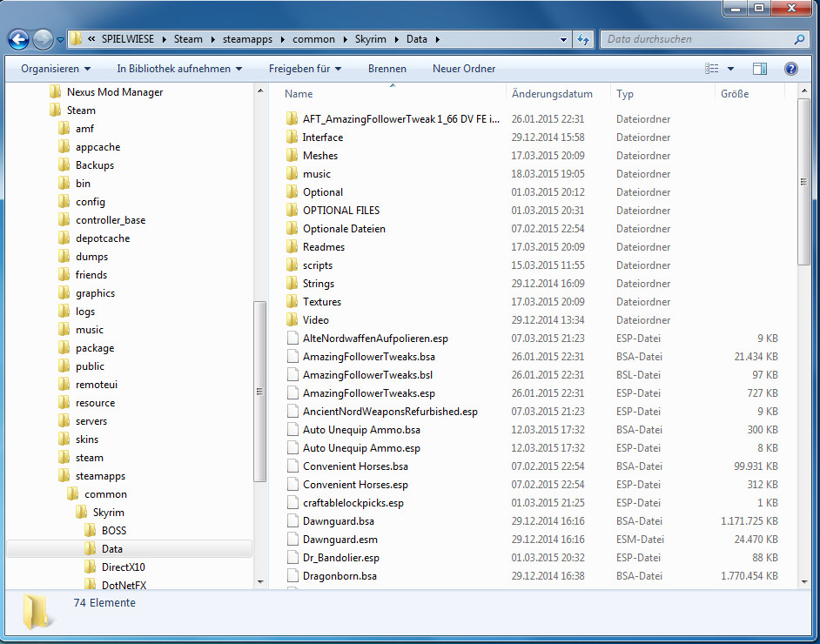
Task: Click the Forward navigation arrow button
Action: (43, 39)
